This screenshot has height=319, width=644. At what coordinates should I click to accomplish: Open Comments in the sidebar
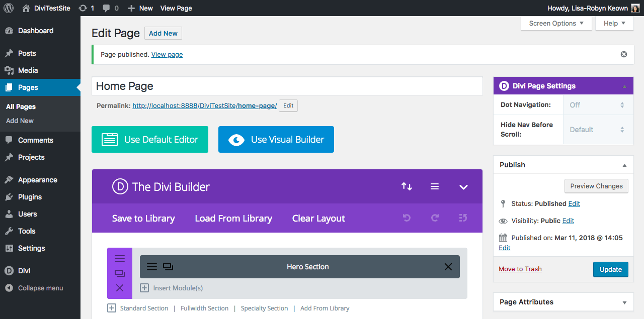(x=40, y=140)
